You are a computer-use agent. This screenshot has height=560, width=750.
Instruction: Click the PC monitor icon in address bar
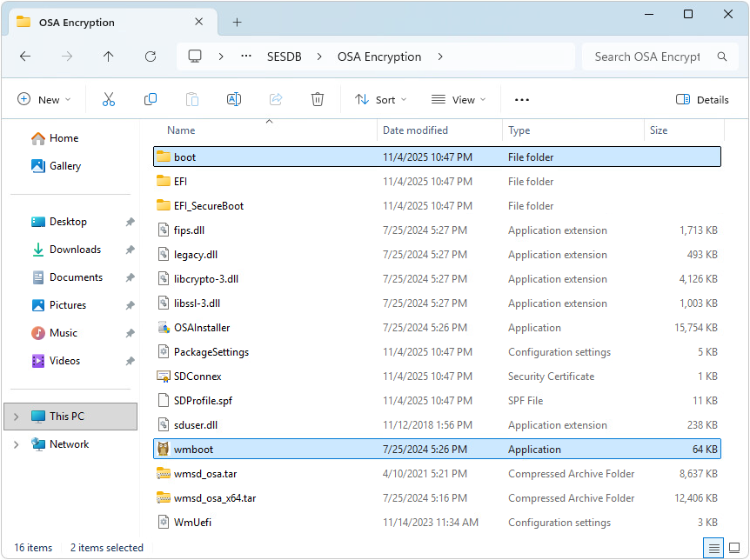[x=195, y=57]
